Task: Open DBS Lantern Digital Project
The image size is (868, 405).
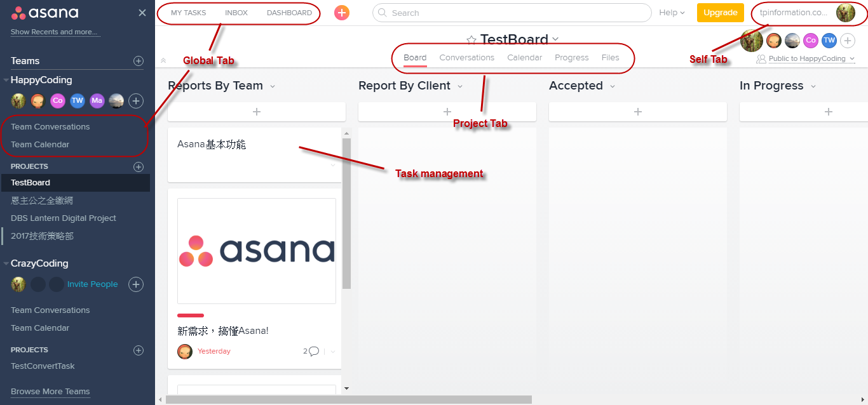Action: click(x=64, y=218)
